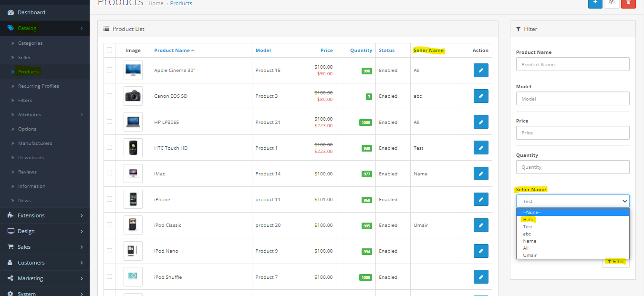Click the pencil edit button for iPod Nano

(481, 251)
